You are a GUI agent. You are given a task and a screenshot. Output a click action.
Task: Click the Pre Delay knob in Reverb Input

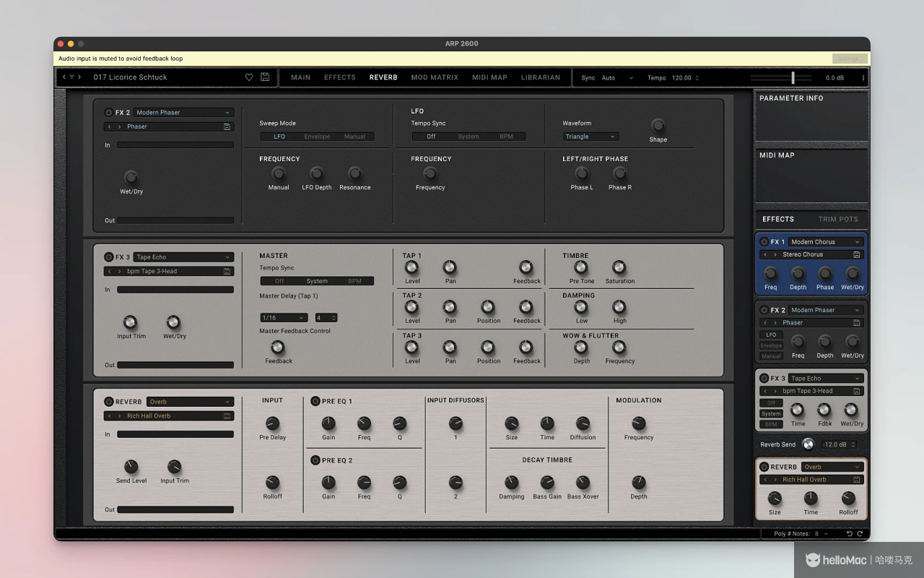click(272, 423)
